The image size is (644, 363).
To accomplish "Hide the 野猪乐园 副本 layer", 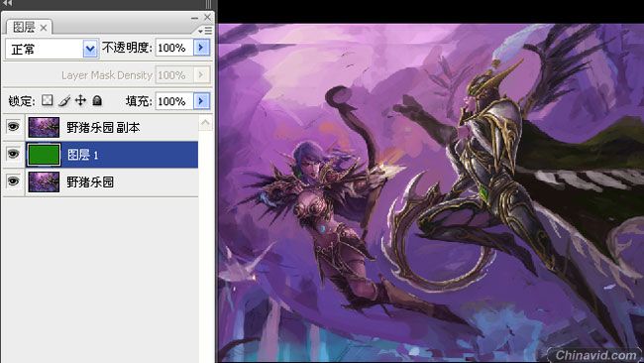I will [14, 127].
